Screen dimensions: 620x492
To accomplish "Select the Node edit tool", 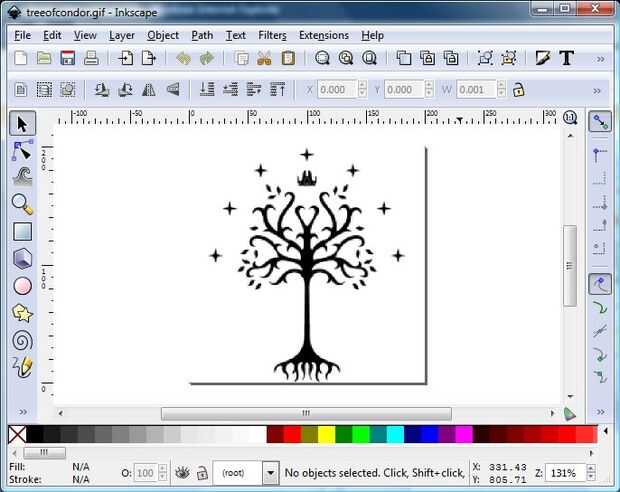I will (22, 149).
